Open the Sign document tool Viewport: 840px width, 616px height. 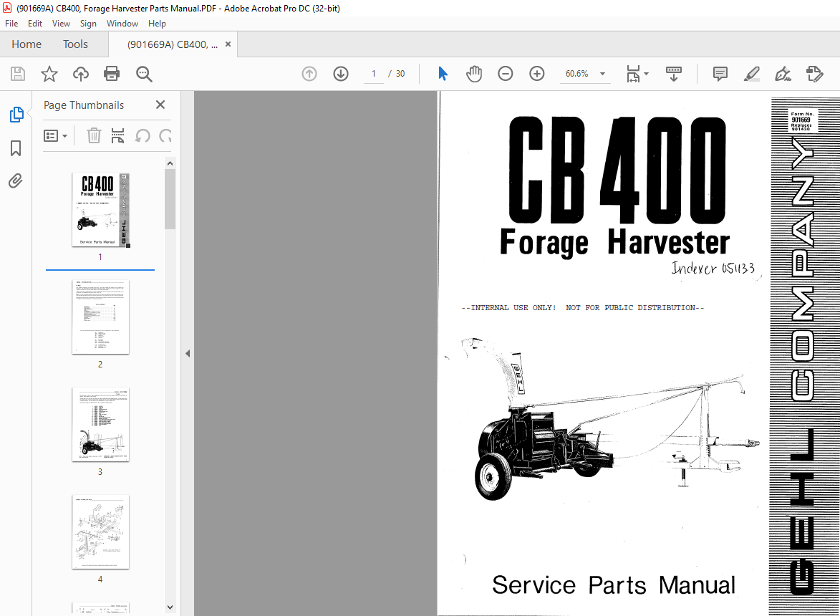coord(783,74)
